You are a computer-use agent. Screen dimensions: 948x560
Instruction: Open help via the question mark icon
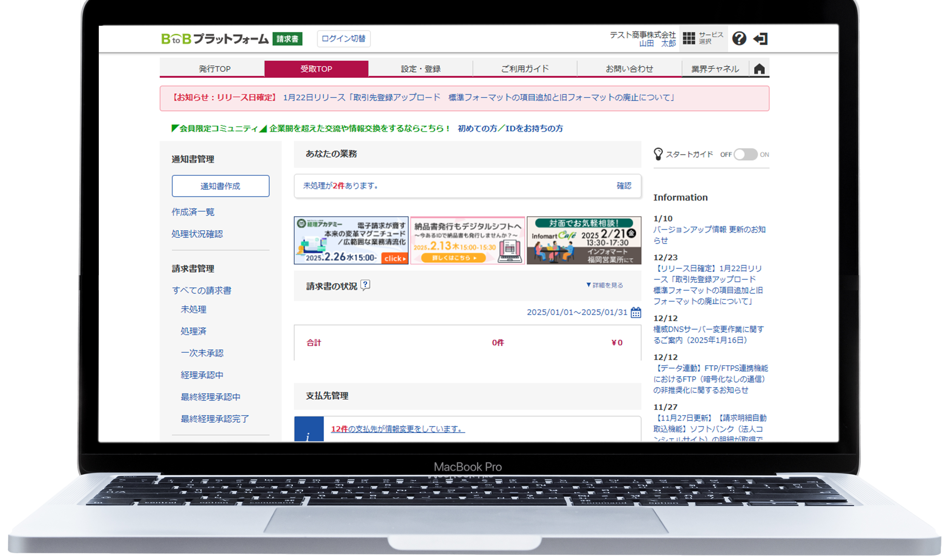click(739, 38)
